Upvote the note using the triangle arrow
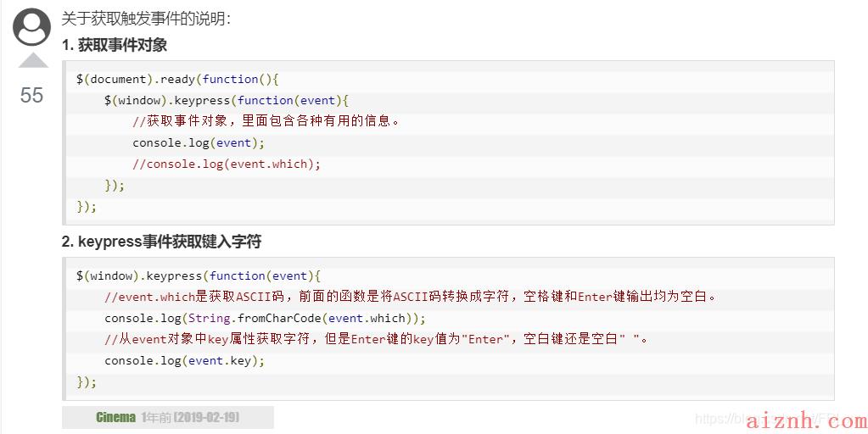 [x=33, y=60]
